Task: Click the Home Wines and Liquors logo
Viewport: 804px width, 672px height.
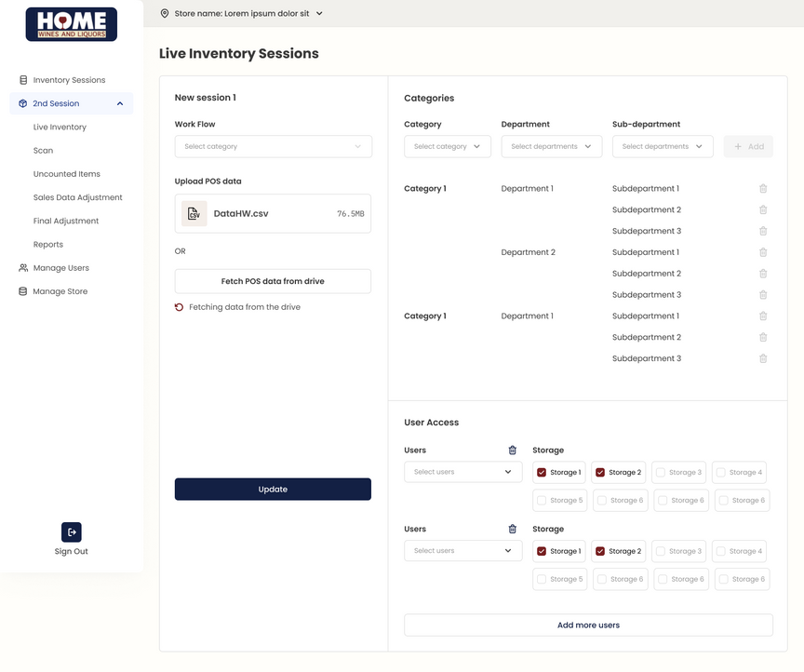Action: (x=72, y=24)
